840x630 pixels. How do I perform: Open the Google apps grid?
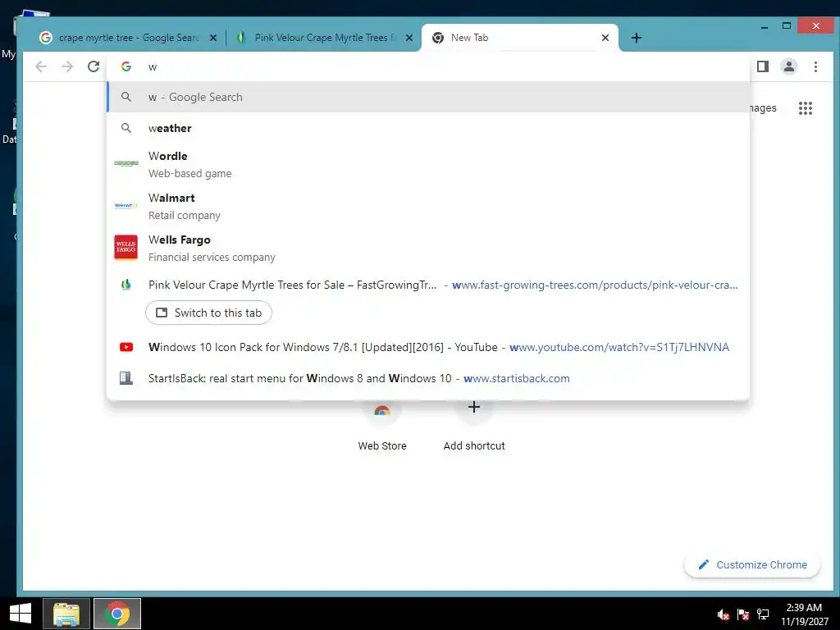coord(806,108)
